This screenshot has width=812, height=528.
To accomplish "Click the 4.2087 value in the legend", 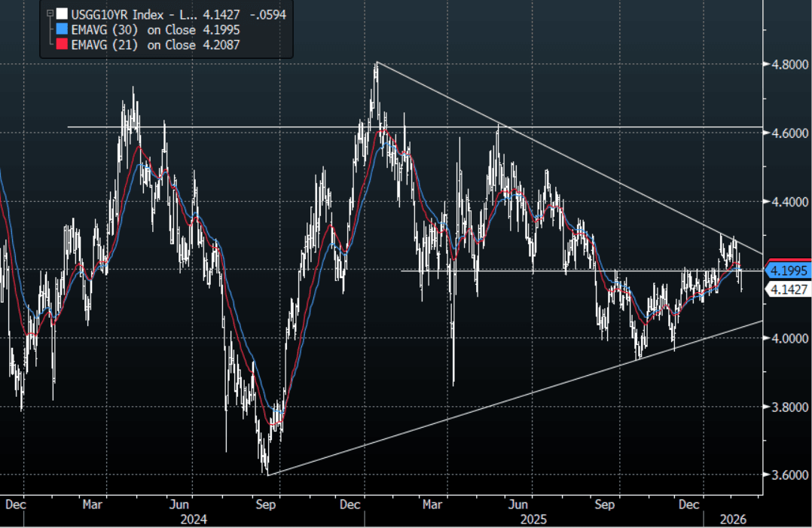I will tap(221, 45).
